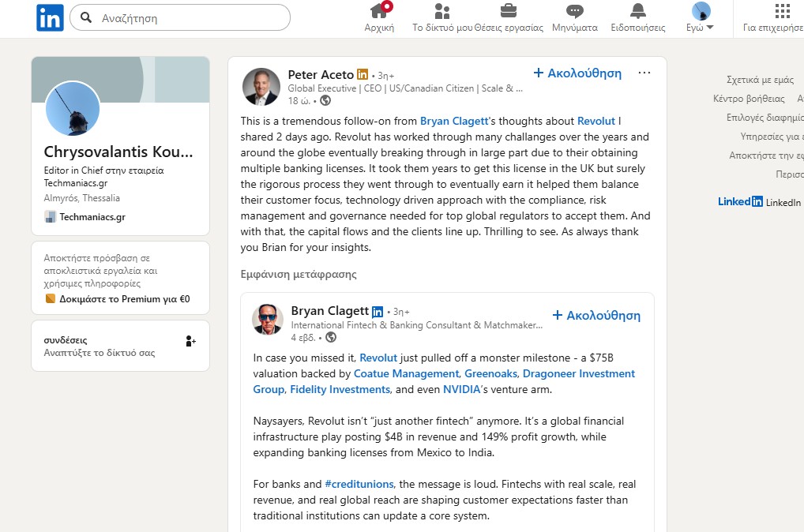Image resolution: width=804 pixels, height=532 pixels.
Task: Click the LinkedIn logo home icon
Action: [x=50, y=17]
